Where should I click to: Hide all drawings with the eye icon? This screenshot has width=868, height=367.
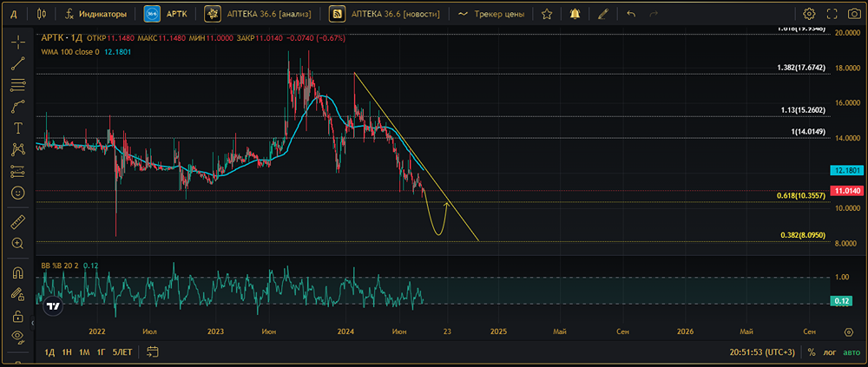coord(17,336)
